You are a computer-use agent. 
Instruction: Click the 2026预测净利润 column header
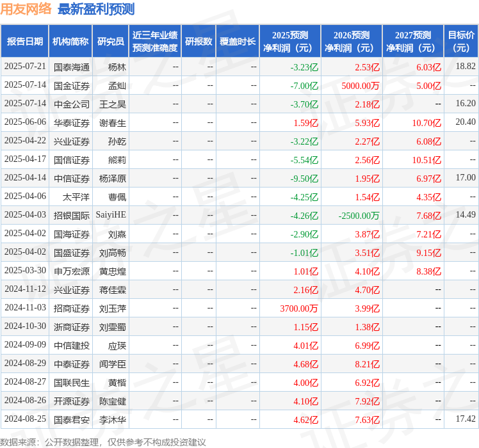[x=352, y=42]
